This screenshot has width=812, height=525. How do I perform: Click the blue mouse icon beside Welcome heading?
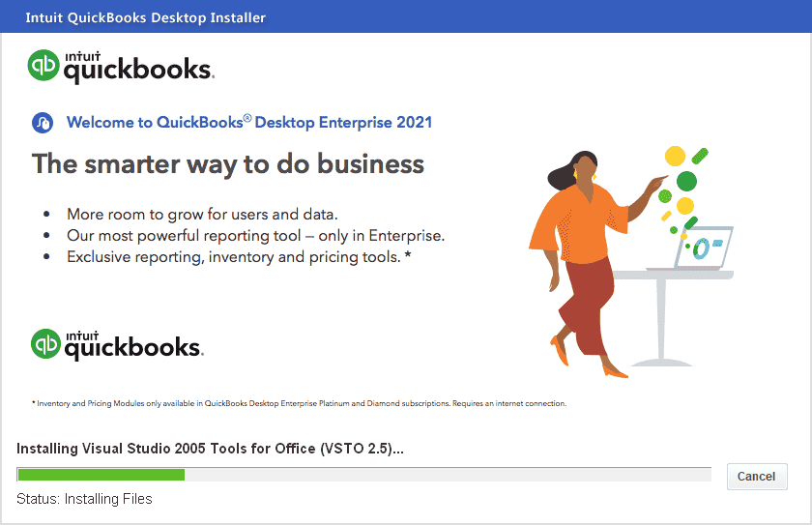click(x=43, y=123)
